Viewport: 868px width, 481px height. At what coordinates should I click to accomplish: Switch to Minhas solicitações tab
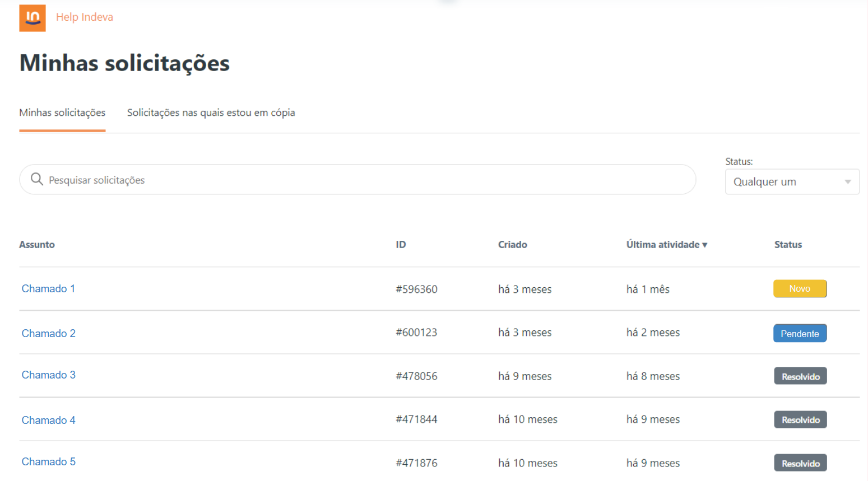62,113
